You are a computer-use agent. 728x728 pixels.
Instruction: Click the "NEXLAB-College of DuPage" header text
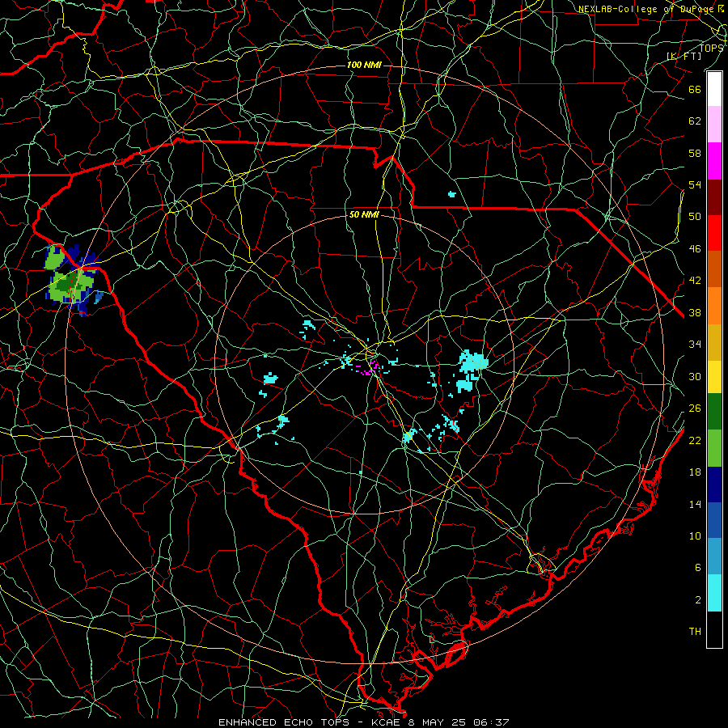point(645,9)
